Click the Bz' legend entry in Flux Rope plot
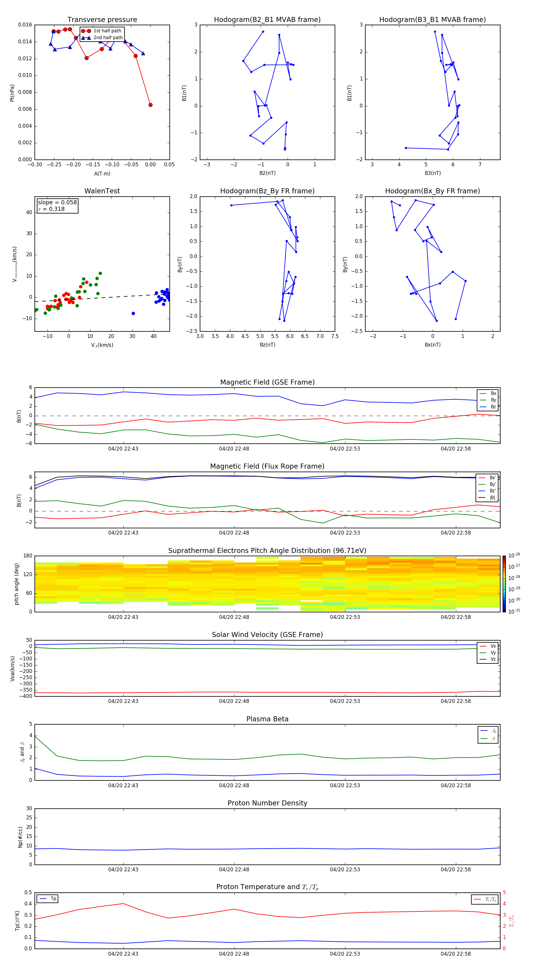 click(x=487, y=491)
